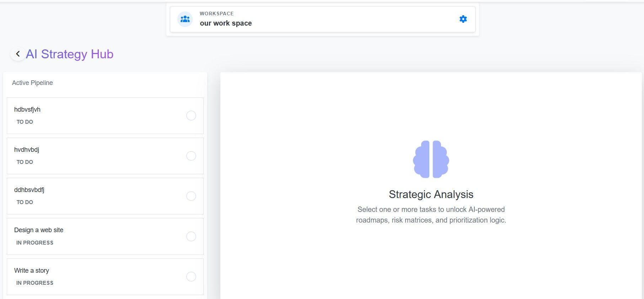The image size is (644, 299).
Task: Open the hdbvsfjvh task title
Action: pos(27,110)
